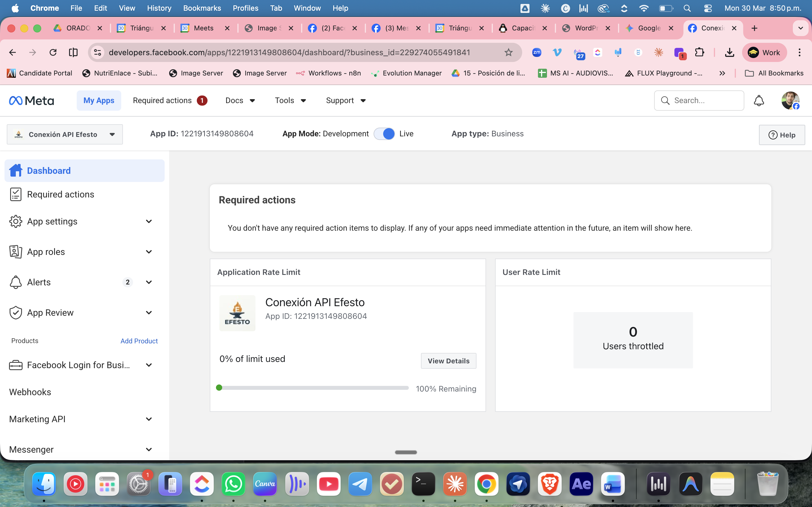
Task: Open the Docs dropdown menu
Action: point(240,101)
